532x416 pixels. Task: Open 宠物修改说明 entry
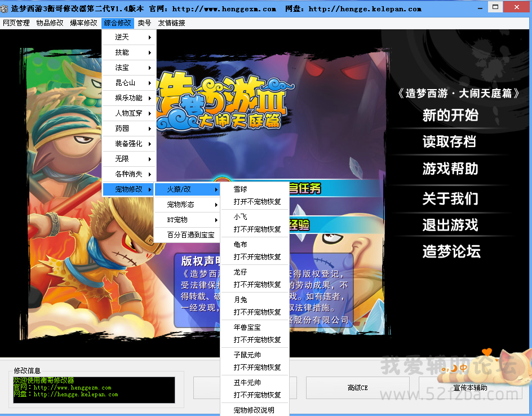[x=254, y=410]
